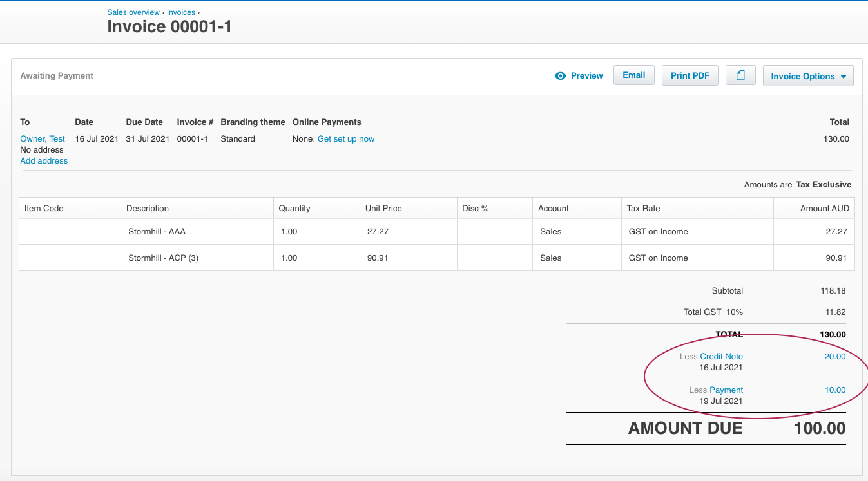Open contact Owner, Test link
Viewport: 868px width, 481px height.
43,138
